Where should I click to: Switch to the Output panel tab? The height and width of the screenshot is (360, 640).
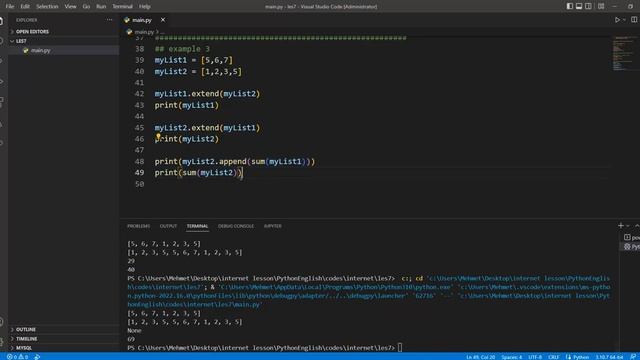pos(168,226)
